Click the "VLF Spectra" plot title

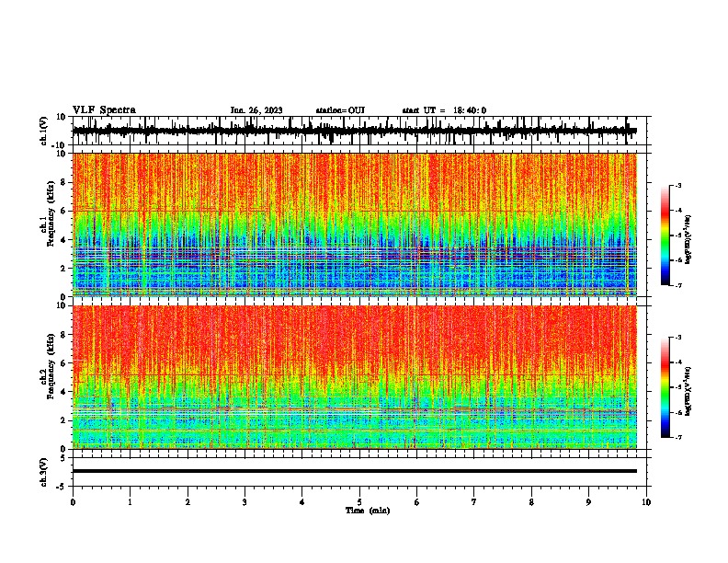pyautogui.click(x=104, y=110)
